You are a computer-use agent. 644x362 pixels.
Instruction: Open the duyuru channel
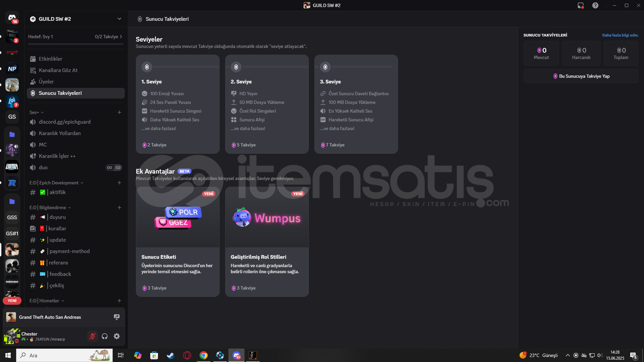pos(76,217)
